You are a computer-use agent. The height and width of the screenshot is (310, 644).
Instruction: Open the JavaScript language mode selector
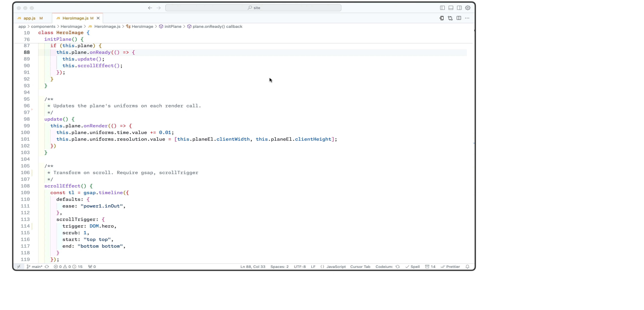(336, 267)
